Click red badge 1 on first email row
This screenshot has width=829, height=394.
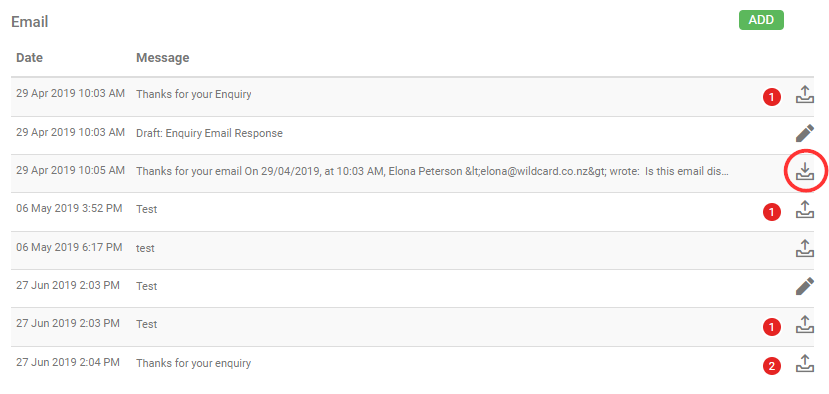point(771,97)
